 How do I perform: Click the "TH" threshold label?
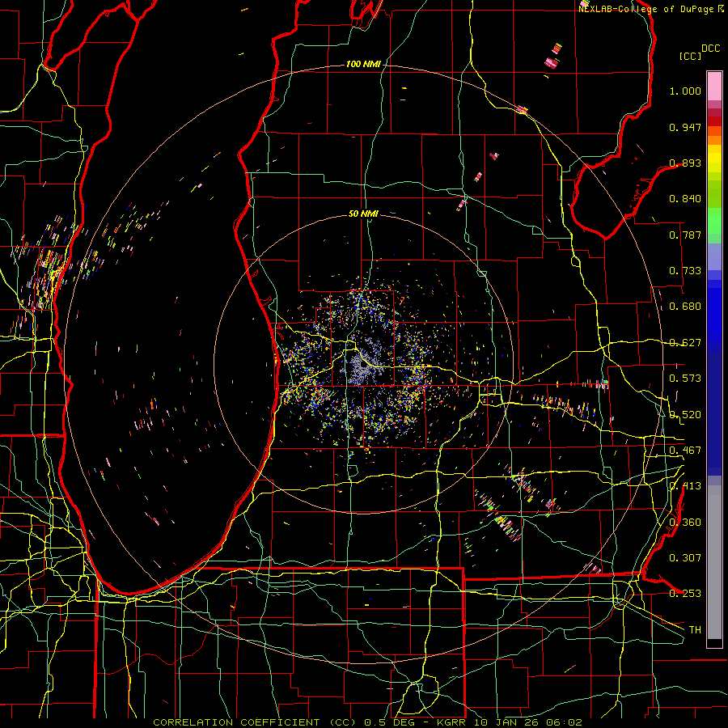695,630
